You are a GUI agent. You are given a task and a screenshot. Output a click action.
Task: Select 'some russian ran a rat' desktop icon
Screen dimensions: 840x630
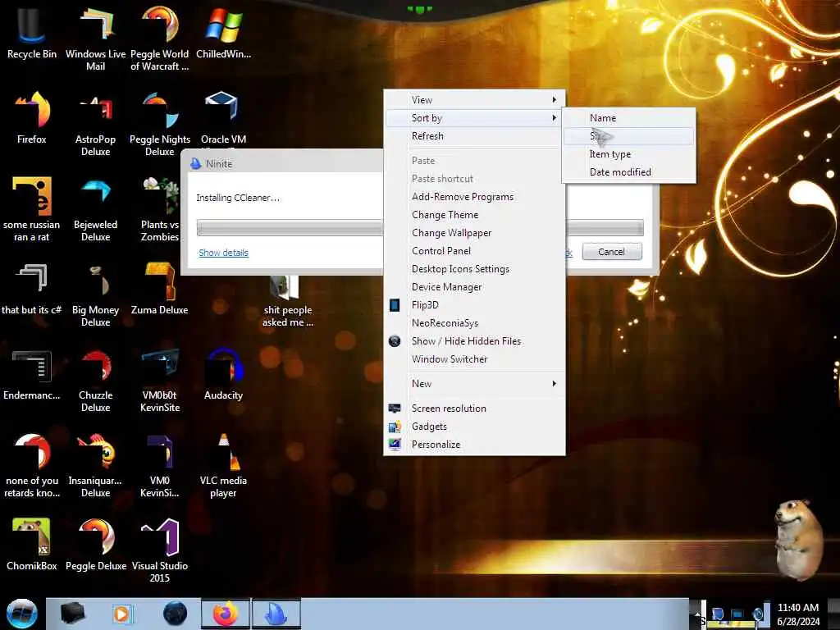(32, 209)
